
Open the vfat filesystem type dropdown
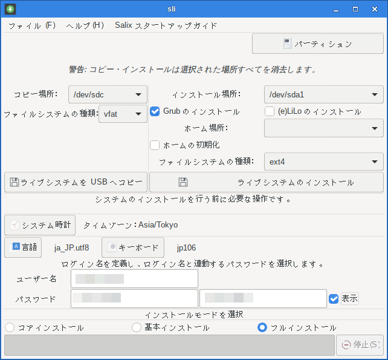(x=123, y=114)
